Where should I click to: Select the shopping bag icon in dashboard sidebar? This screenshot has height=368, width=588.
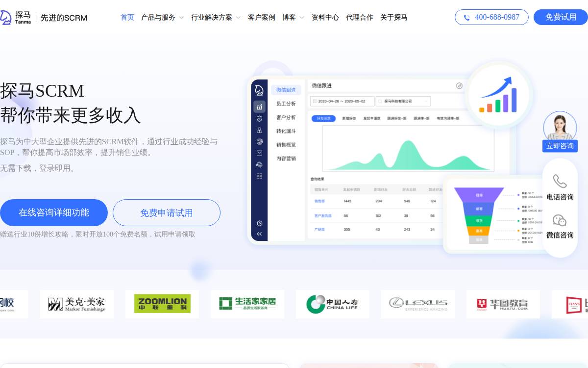click(x=259, y=153)
